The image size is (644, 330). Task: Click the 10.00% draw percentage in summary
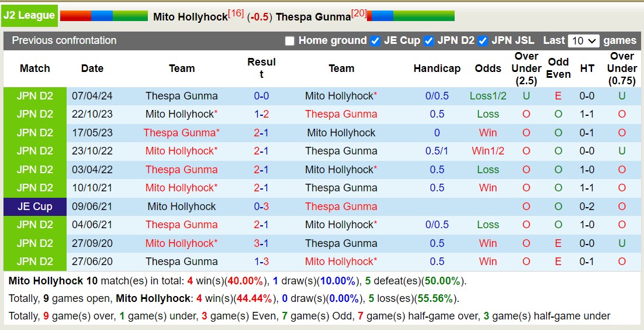[338, 281]
